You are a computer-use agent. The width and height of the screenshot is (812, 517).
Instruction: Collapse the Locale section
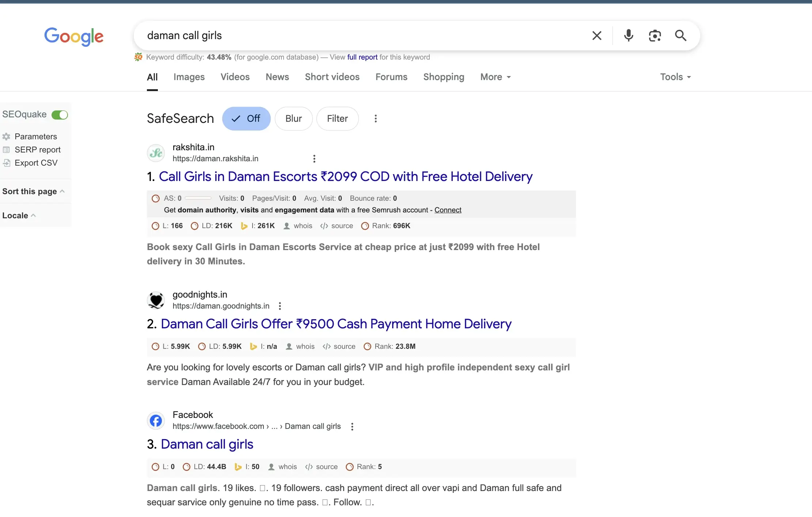pyautogui.click(x=33, y=215)
